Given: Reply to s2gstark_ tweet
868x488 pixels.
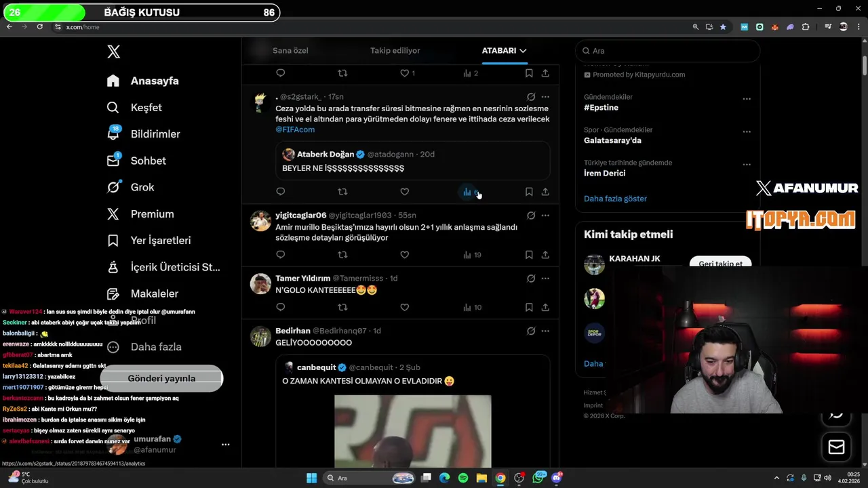Looking at the screenshot, I should (x=281, y=192).
